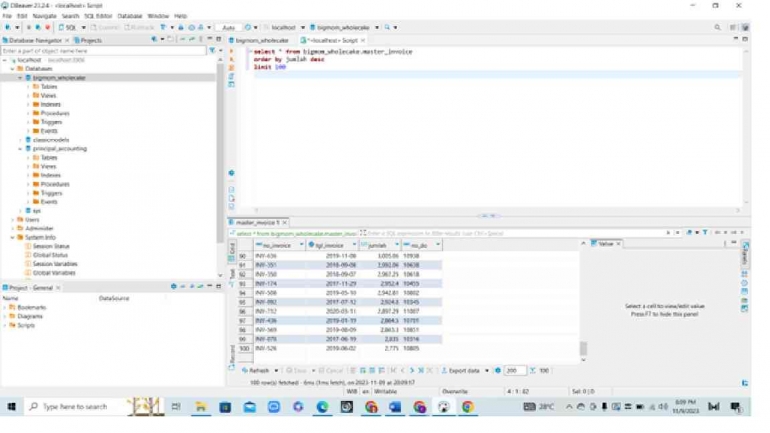Click the New Database Connection toolbar icon
The height and width of the screenshot is (433, 770).
8,27
